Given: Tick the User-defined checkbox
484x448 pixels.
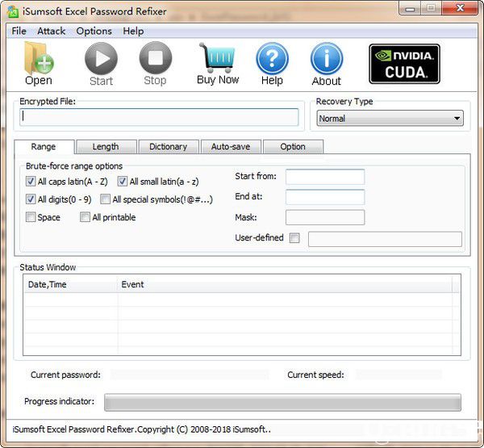Looking at the screenshot, I should [x=294, y=238].
